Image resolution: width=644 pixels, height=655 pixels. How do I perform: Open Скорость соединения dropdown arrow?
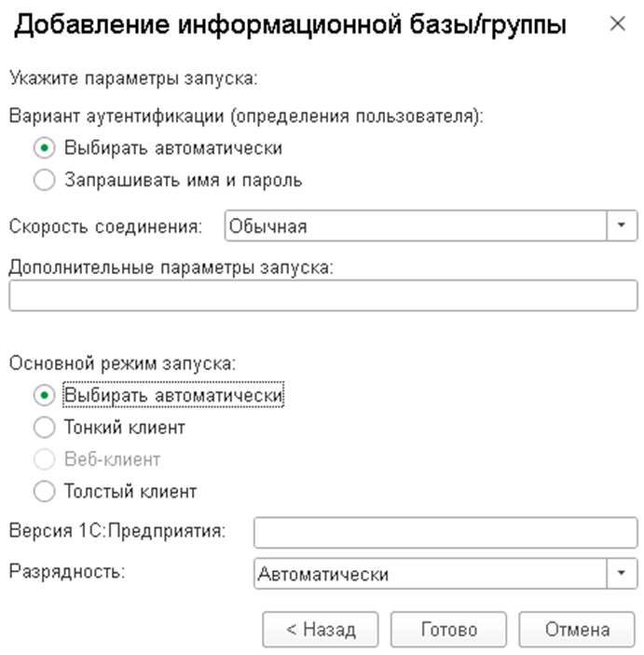point(623,225)
